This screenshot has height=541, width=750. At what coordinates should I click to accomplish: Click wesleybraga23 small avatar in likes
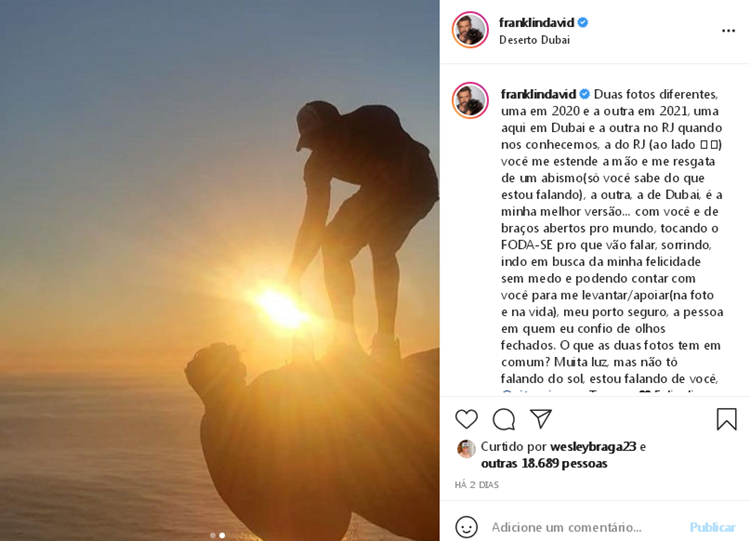(x=466, y=449)
